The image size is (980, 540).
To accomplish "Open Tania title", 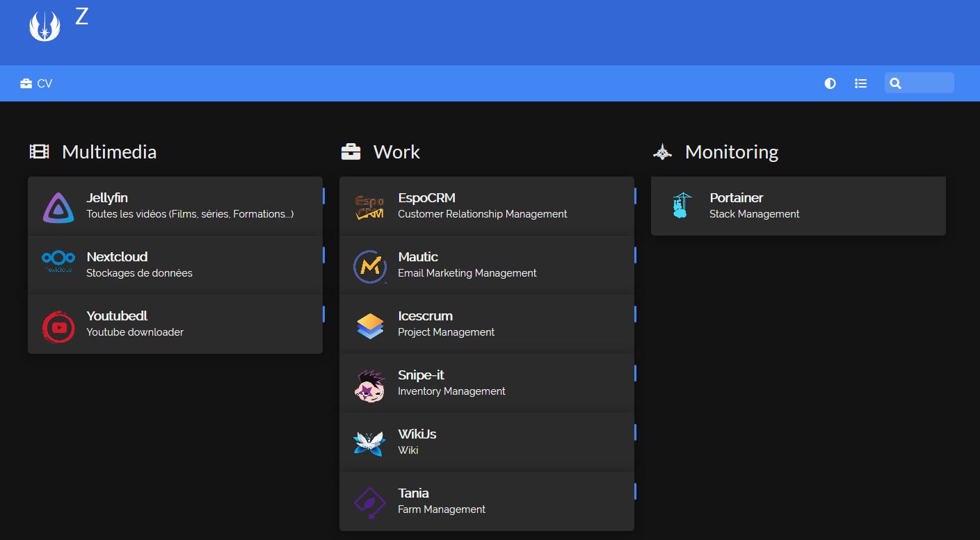I will click(413, 493).
